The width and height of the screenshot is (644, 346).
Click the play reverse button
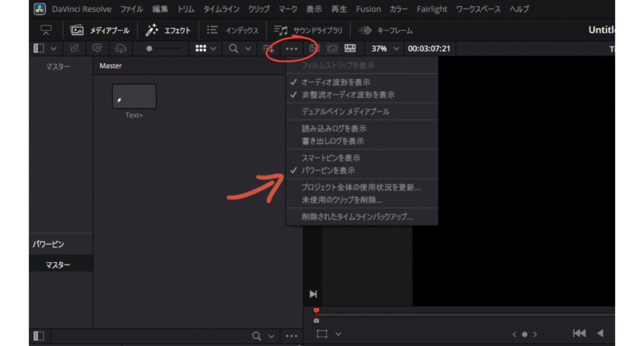tap(600, 333)
